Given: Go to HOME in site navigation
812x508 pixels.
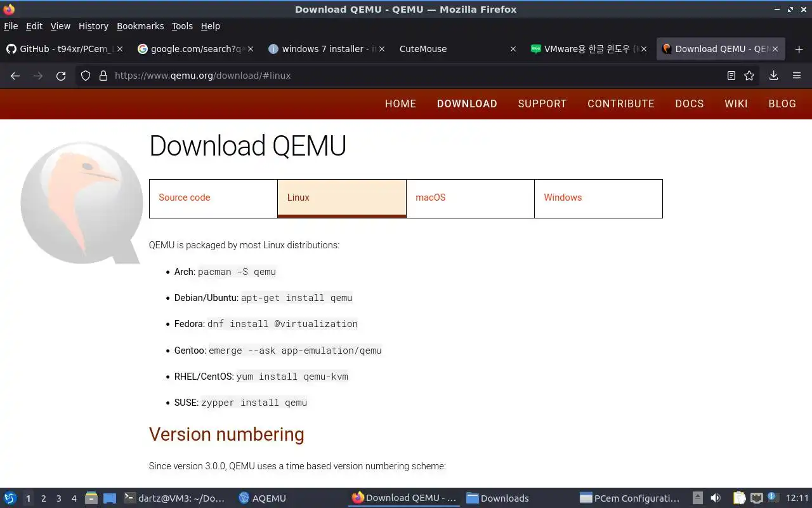Looking at the screenshot, I should pyautogui.click(x=400, y=104).
